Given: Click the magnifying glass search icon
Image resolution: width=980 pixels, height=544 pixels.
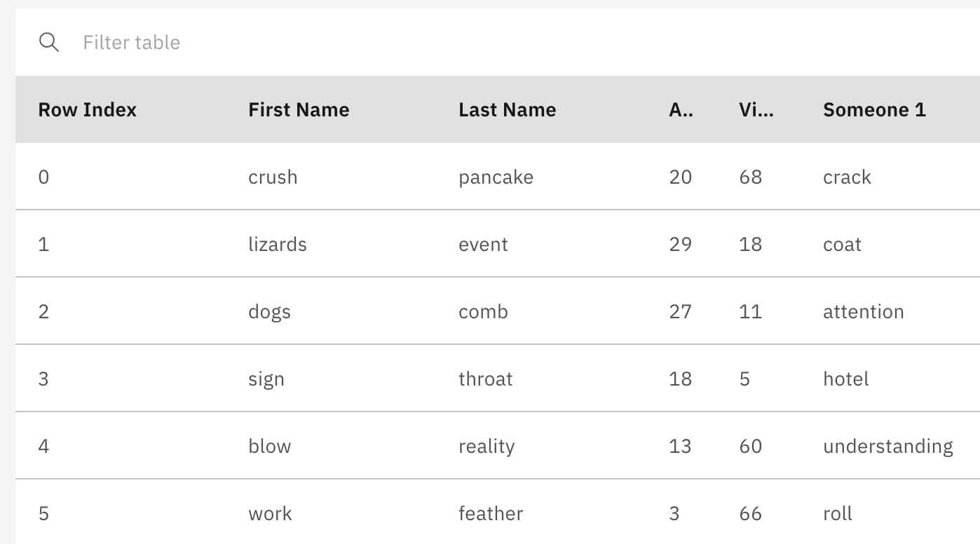Looking at the screenshot, I should pyautogui.click(x=49, y=42).
